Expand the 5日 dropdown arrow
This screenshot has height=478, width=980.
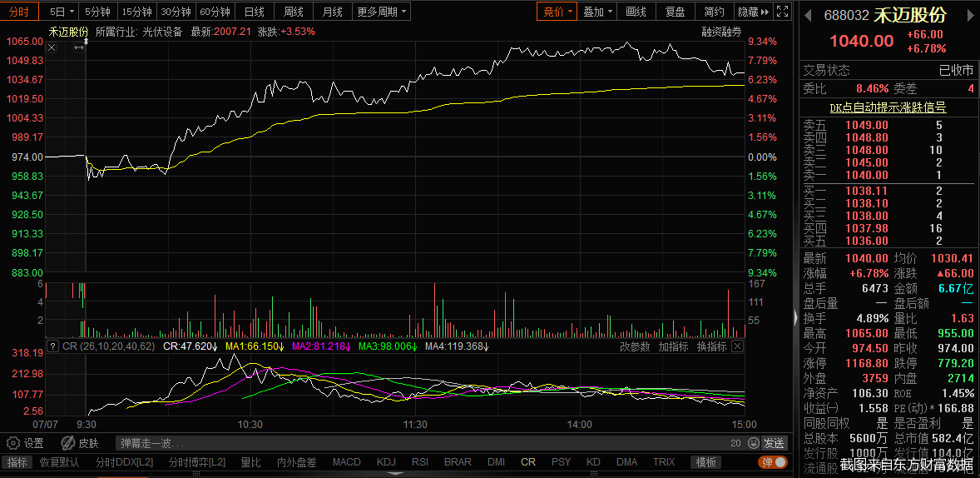[x=72, y=12]
